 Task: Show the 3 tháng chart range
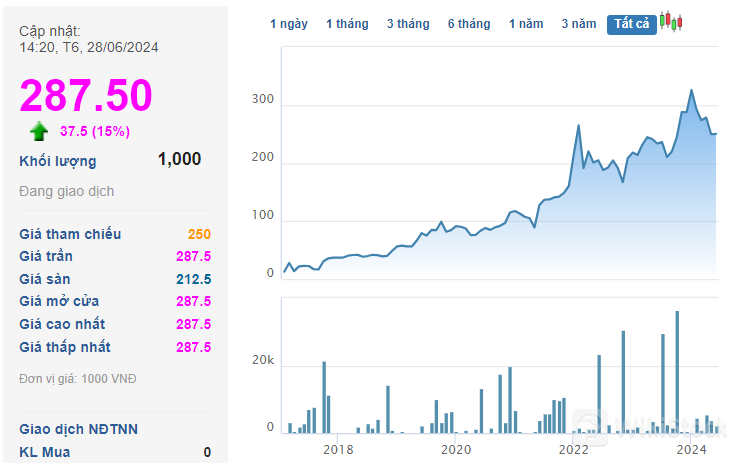pyautogui.click(x=408, y=24)
